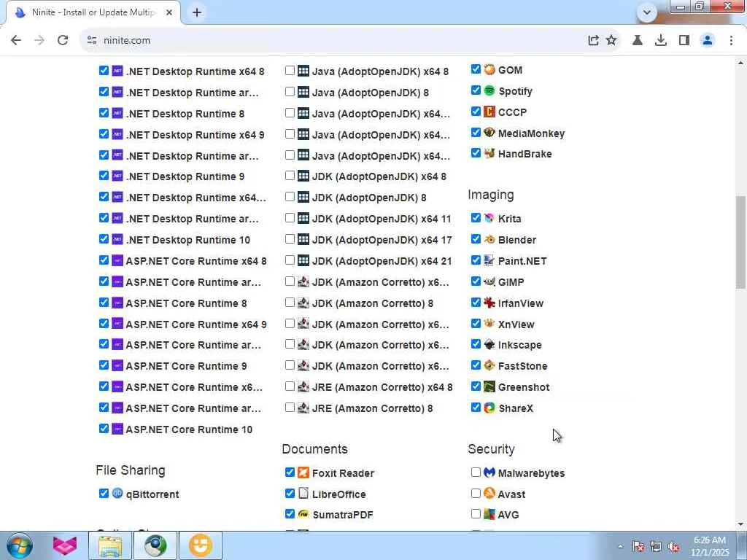
Task: Click the FastStone icon
Action: click(x=489, y=365)
